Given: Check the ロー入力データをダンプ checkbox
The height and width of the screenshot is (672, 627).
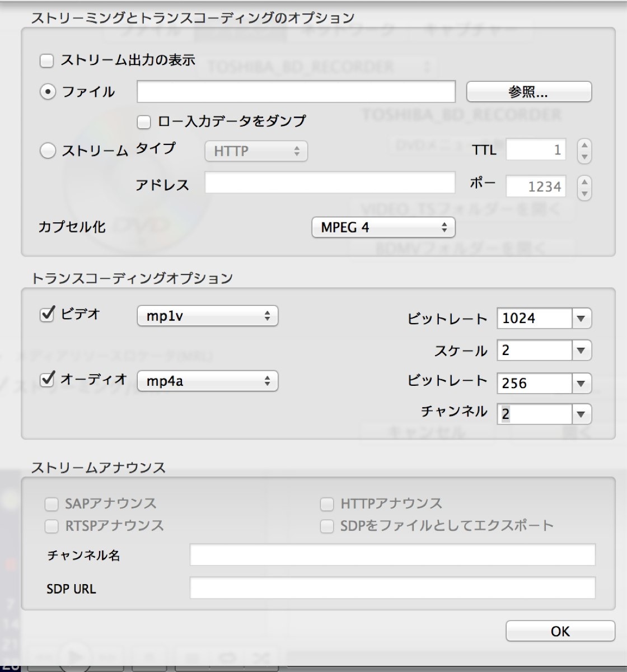Looking at the screenshot, I should click(x=144, y=122).
